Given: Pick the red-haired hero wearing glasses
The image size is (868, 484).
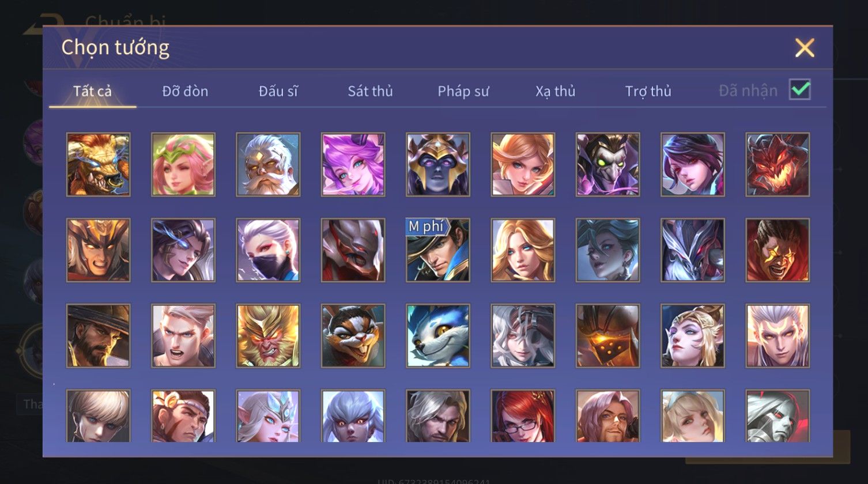Looking at the screenshot, I should tap(523, 416).
